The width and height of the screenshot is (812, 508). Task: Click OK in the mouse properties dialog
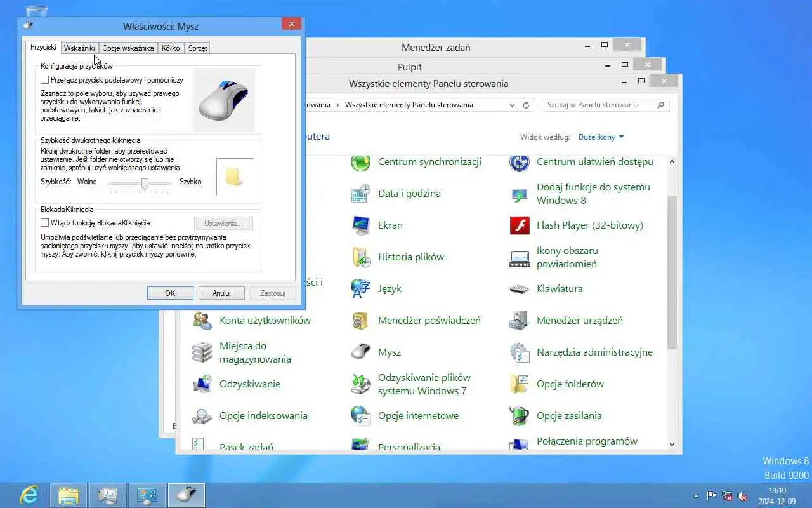click(170, 293)
